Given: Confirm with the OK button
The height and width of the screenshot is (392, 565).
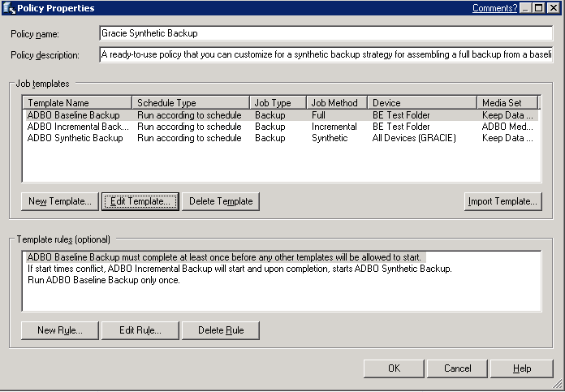Looking at the screenshot, I should click(x=394, y=368).
